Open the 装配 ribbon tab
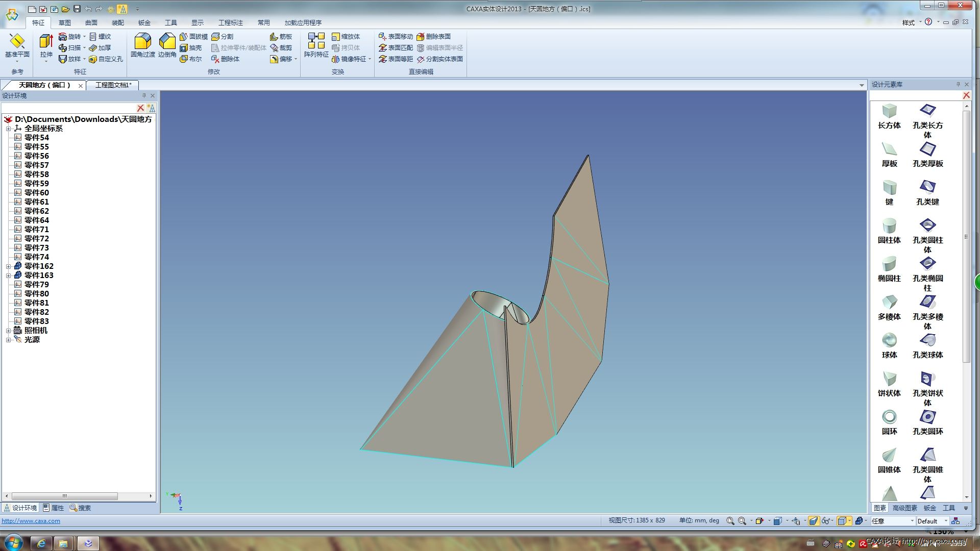Image resolution: width=980 pixels, height=551 pixels. click(118, 22)
